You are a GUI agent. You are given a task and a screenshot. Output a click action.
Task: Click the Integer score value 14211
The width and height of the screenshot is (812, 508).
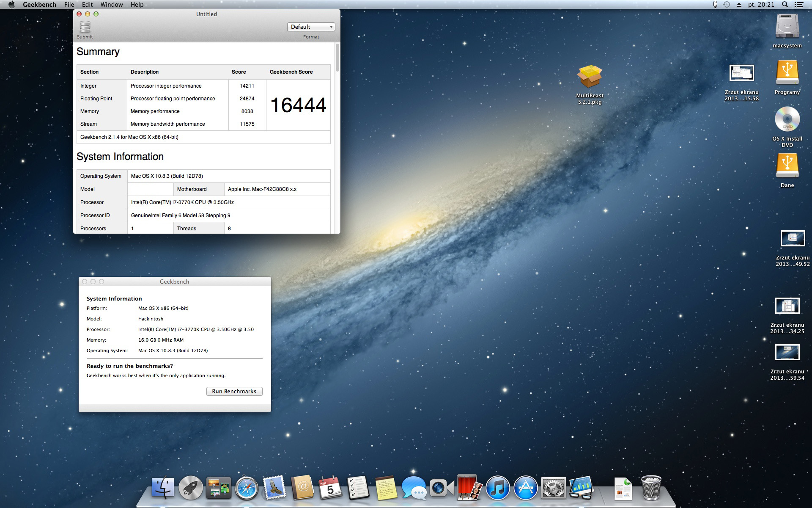(247, 86)
